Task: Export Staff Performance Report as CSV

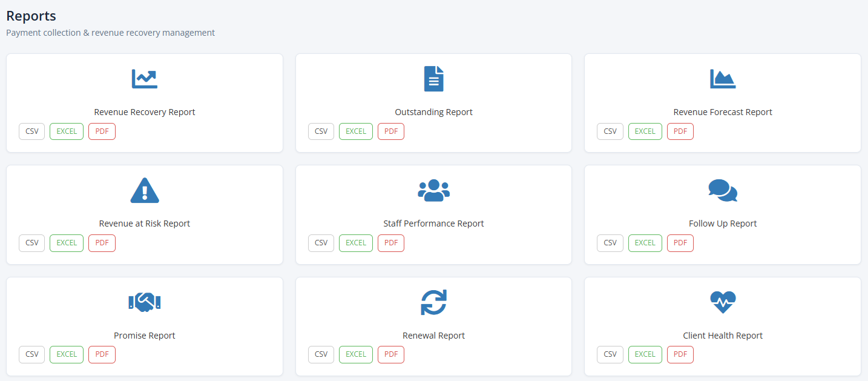Action: click(321, 243)
